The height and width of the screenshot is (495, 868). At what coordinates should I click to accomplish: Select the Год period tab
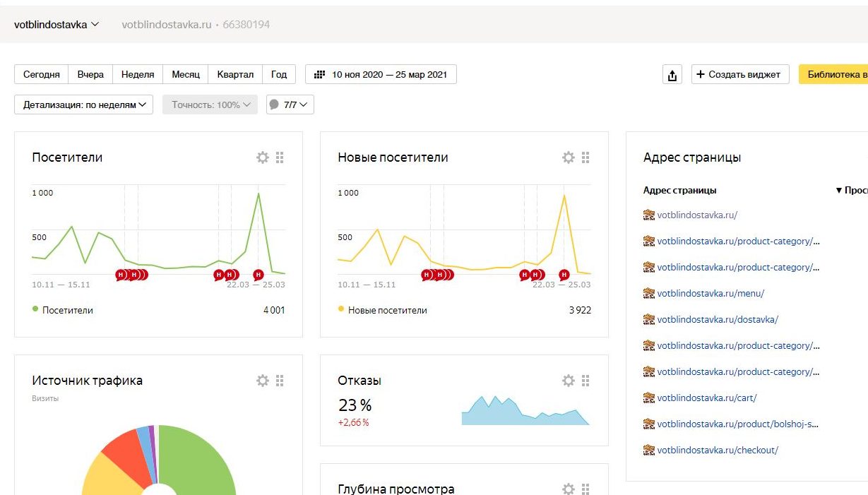click(279, 74)
